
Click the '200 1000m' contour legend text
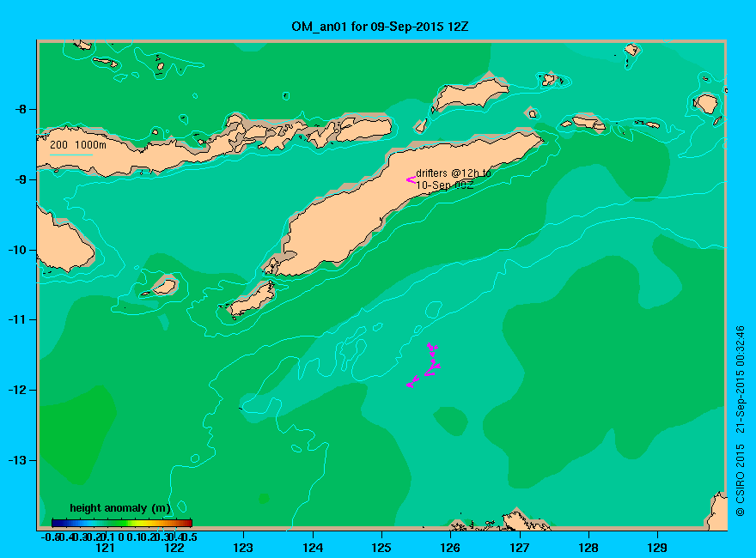tap(78, 144)
